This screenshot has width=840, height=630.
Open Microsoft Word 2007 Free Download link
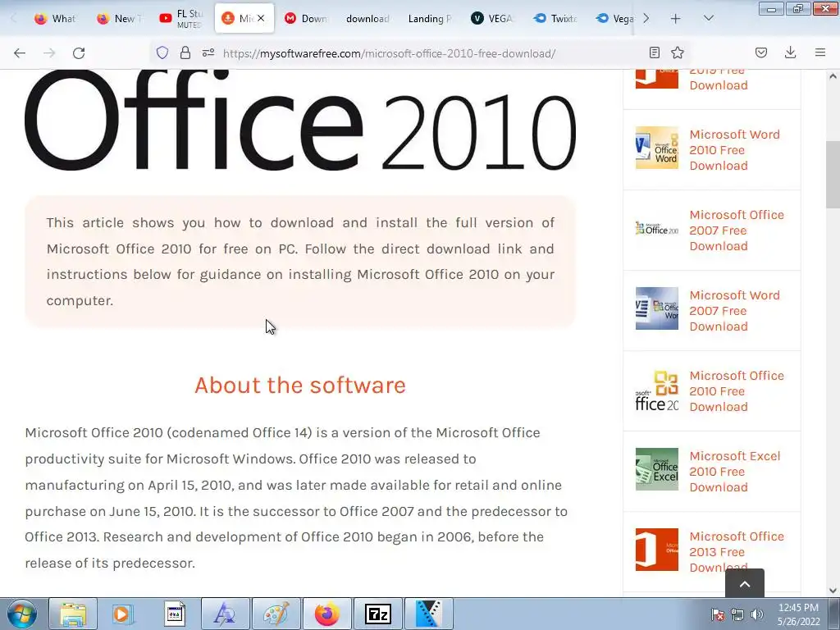734,311
